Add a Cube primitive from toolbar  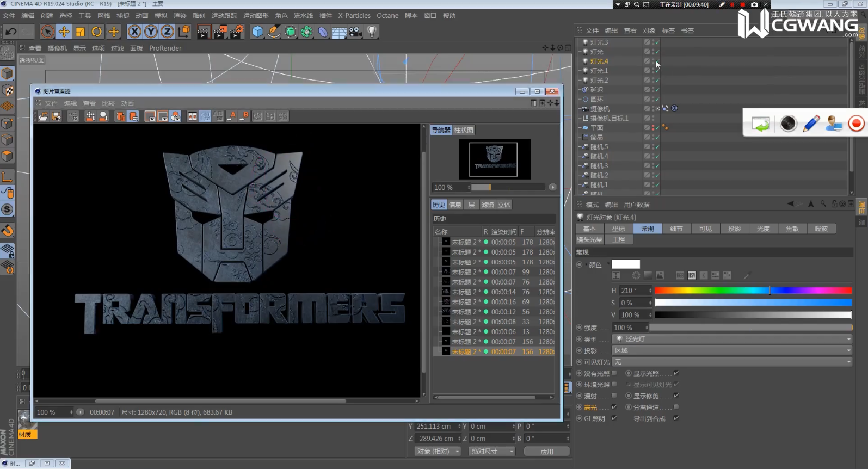pos(257,32)
